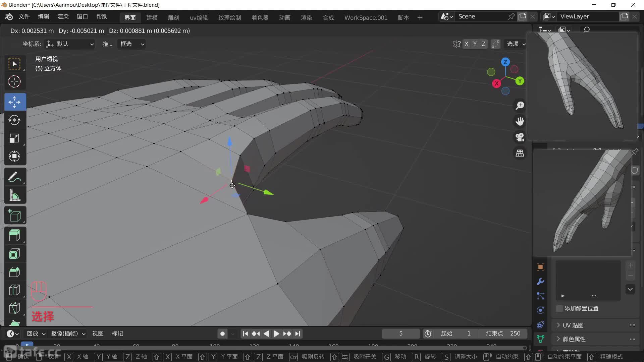Viewport: 644px width, 362px height.
Task: Select the Inset Faces tool
Action: point(14,254)
